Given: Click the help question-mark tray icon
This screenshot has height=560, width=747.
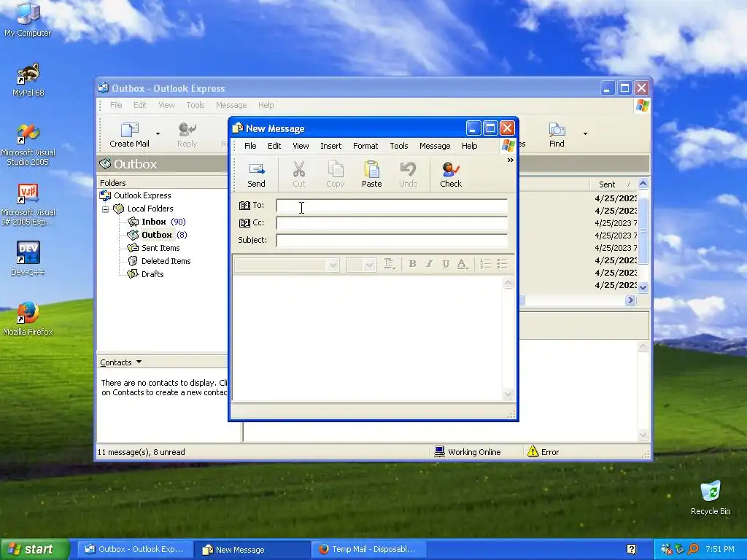Looking at the screenshot, I should coord(632,550).
